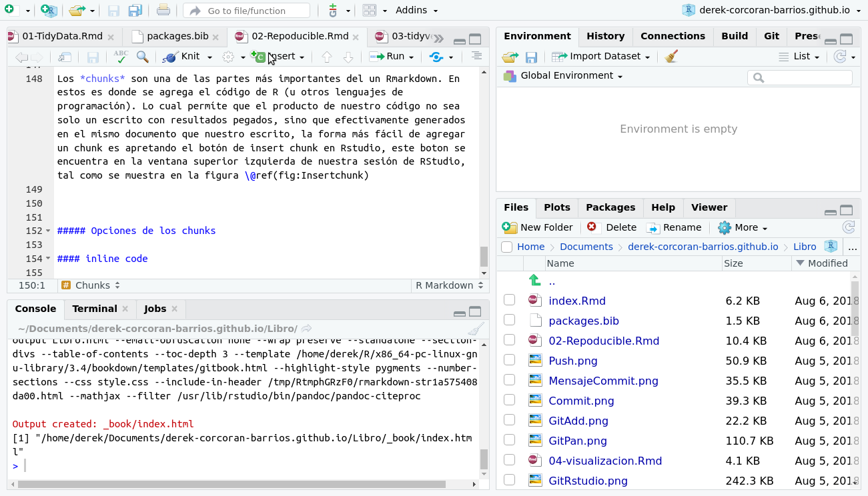Click the clear environment broom icon
The height and width of the screenshot is (496, 868).
click(x=672, y=57)
